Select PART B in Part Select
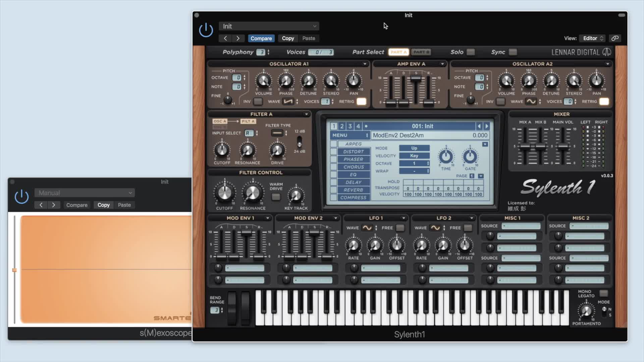 pos(421,52)
